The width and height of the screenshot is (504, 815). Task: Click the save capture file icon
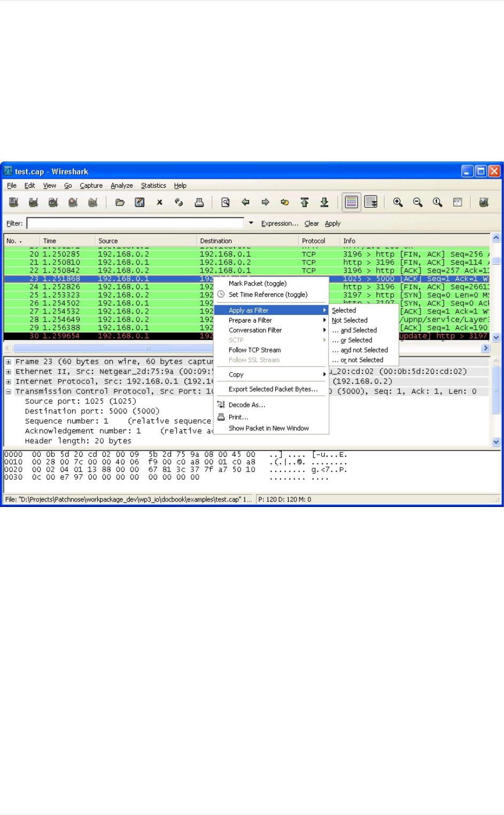pos(140,202)
